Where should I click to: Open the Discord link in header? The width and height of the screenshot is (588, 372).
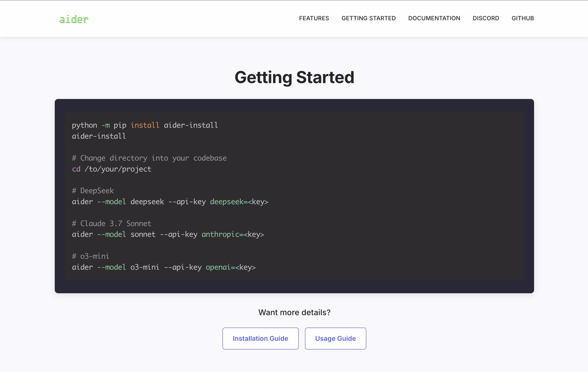coord(486,18)
